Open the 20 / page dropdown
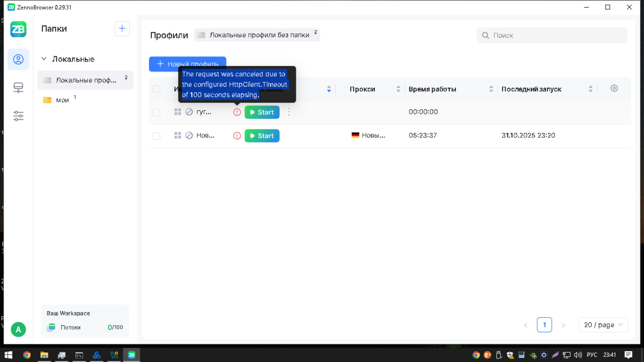Image resolution: width=644 pixels, height=362 pixels. click(x=603, y=325)
